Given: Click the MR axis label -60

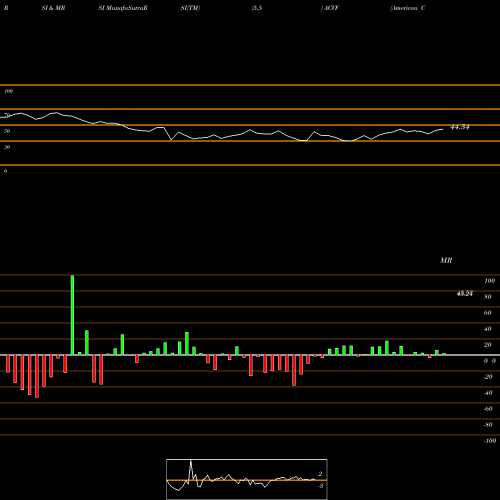Looking at the screenshot, I should 488,409.
